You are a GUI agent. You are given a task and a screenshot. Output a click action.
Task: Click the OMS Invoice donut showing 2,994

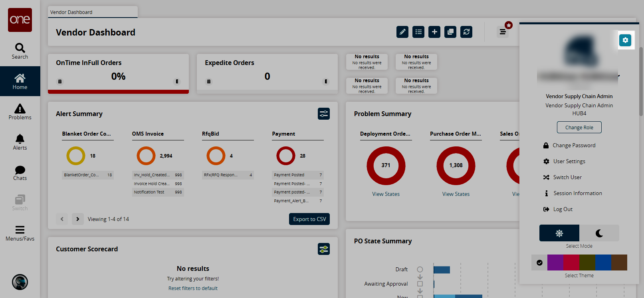pos(146,156)
